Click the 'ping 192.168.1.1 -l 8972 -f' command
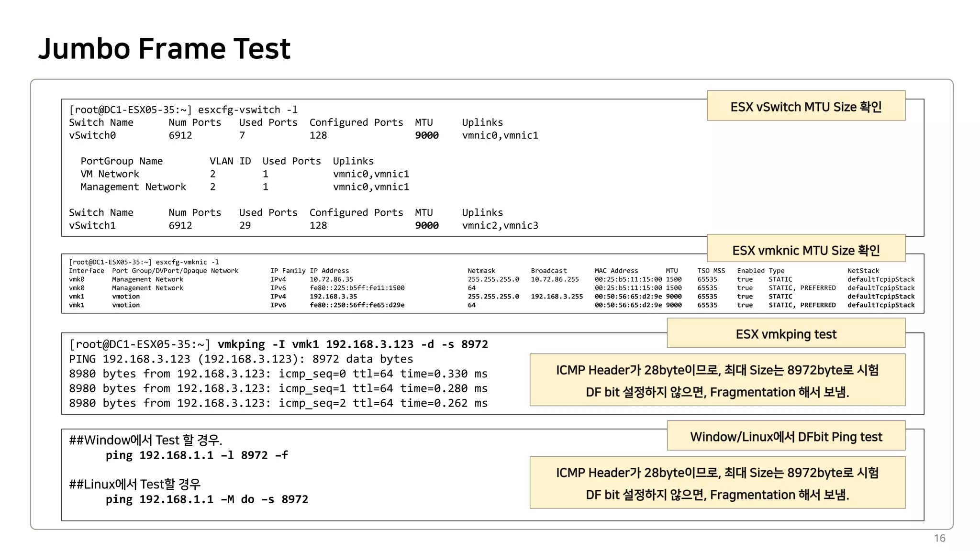 pos(197,455)
